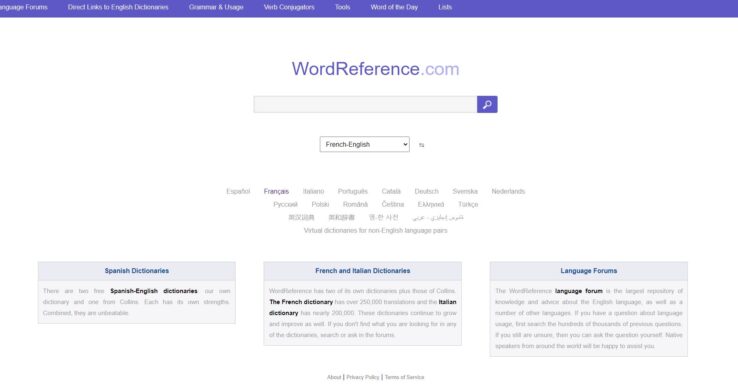Click the magnifier search button
The width and height of the screenshot is (738, 386).
click(487, 105)
